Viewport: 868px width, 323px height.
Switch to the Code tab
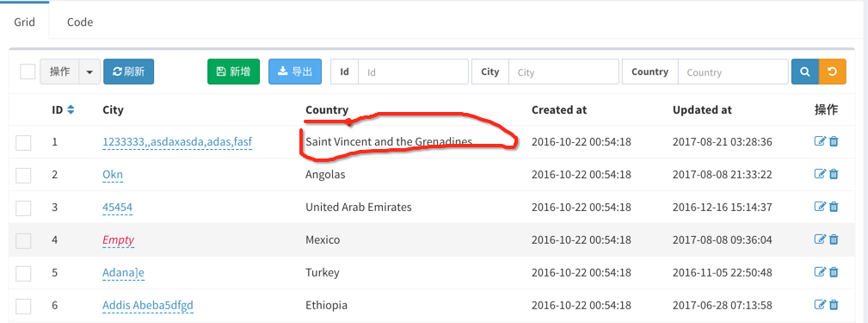tap(80, 22)
